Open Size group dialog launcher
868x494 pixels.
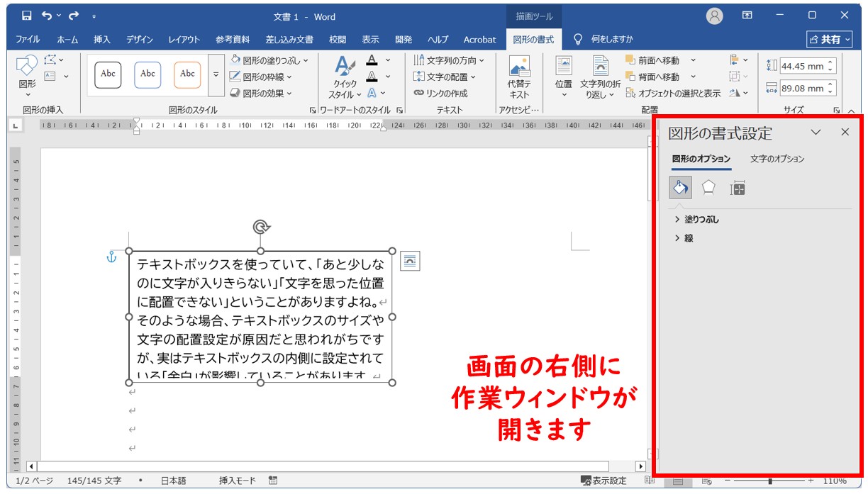point(837,110)
